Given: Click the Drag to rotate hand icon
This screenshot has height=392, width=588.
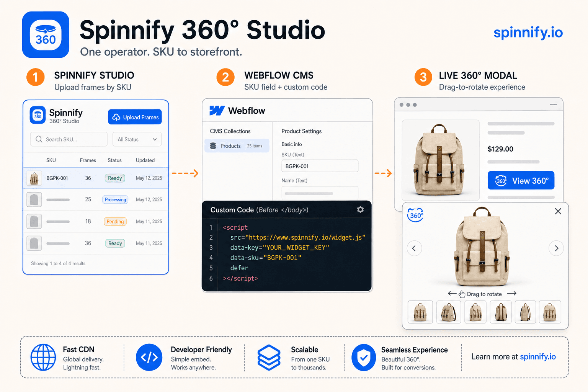Looking at the screenshot, I should (462, 294).
